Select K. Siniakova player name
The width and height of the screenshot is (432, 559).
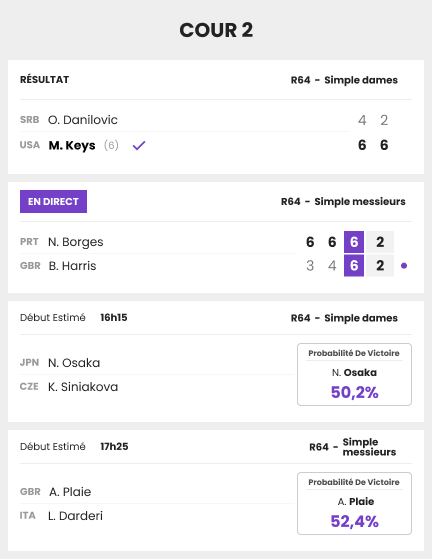point(83,387)
